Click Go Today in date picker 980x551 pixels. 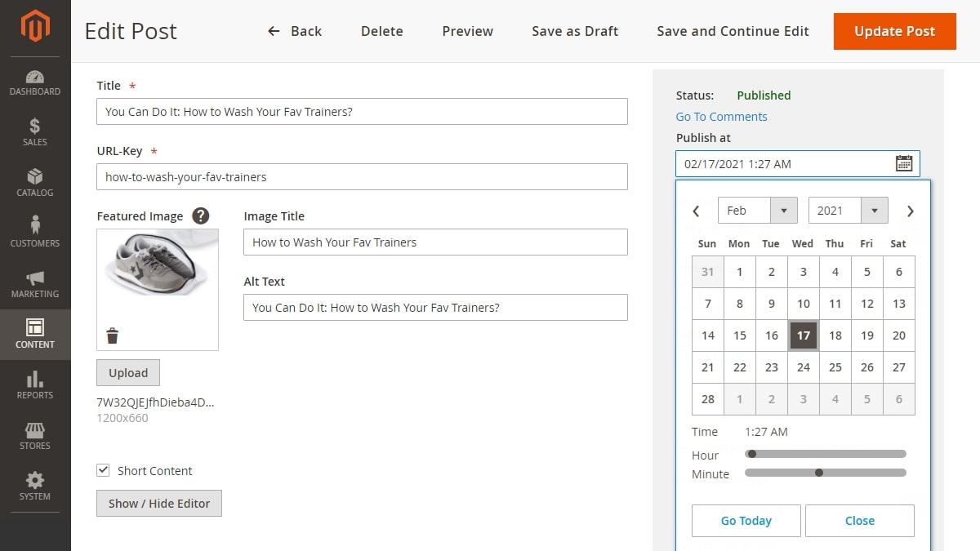click(x=746, y=521)
